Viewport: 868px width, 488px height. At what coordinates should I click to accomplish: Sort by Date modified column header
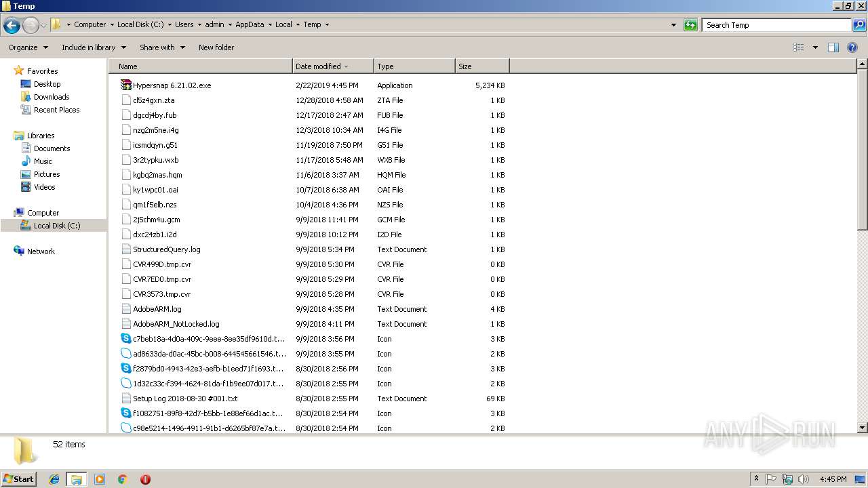[333, 66]
